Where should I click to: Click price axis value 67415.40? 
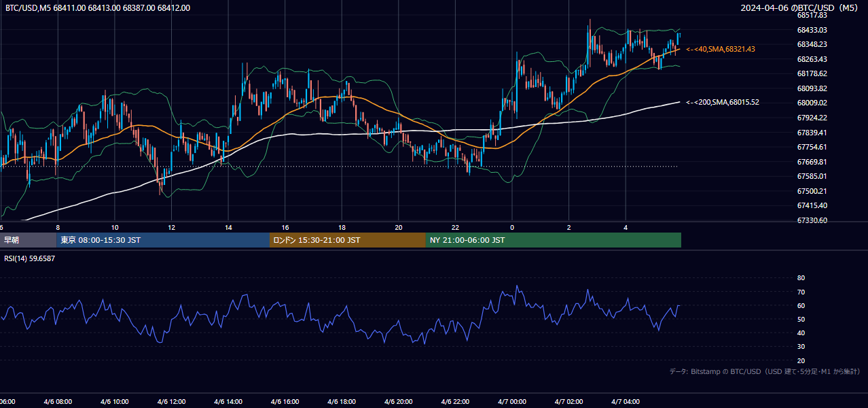(x=812, y=205)
